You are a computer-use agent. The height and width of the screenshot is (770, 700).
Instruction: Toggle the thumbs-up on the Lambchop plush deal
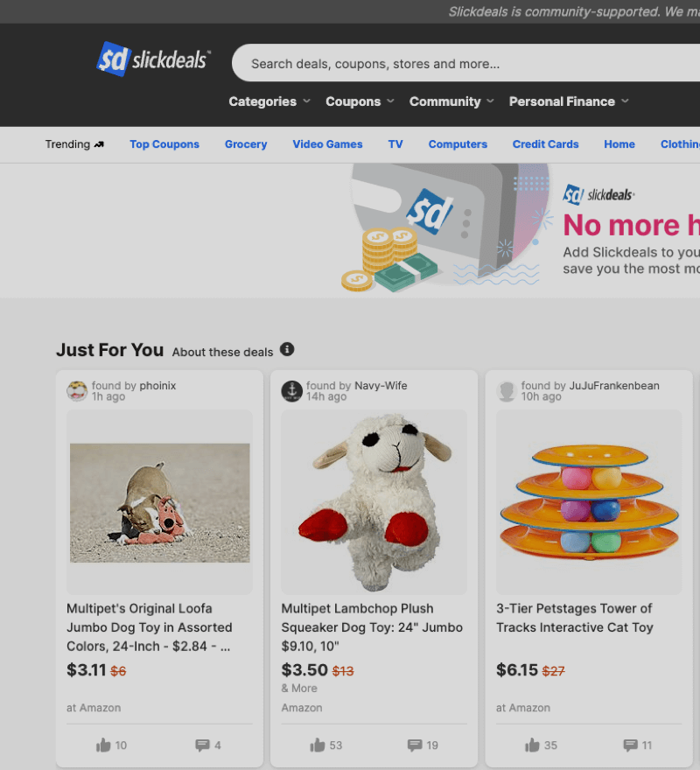tap(318, 745)
